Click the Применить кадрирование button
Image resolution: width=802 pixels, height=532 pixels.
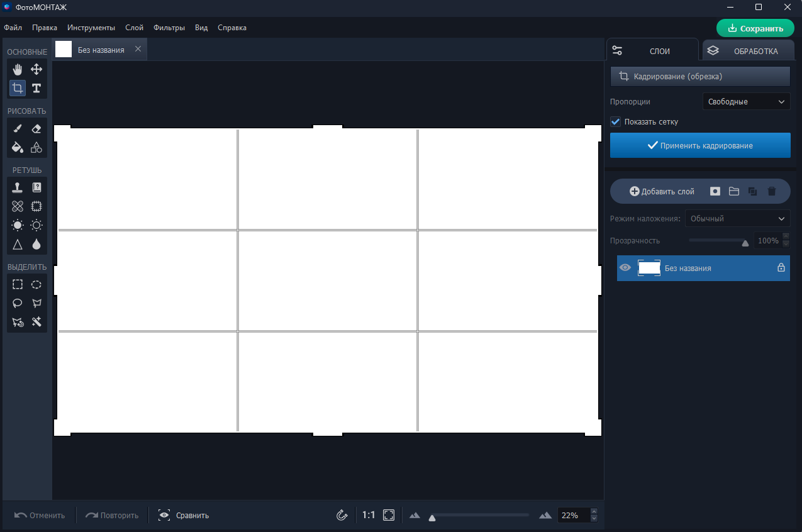700,145
